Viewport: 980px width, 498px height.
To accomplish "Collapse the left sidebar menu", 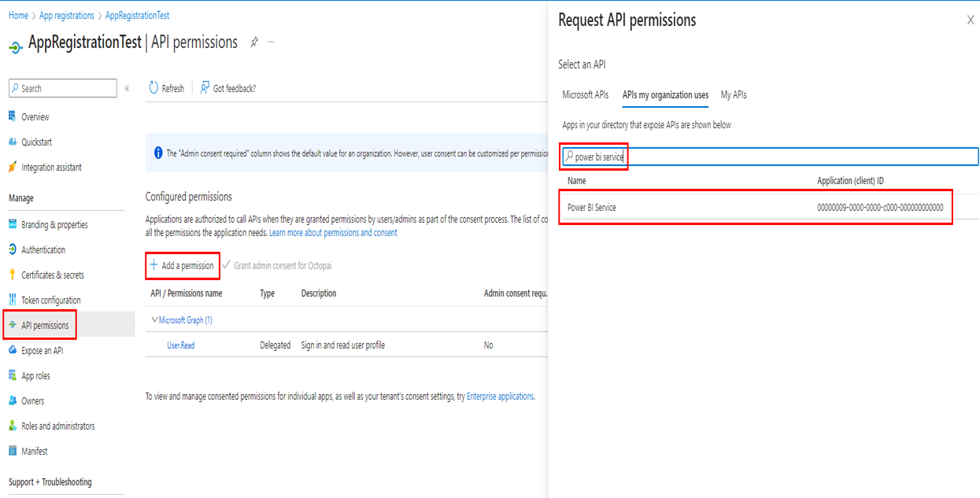I will tap(127, 88).
